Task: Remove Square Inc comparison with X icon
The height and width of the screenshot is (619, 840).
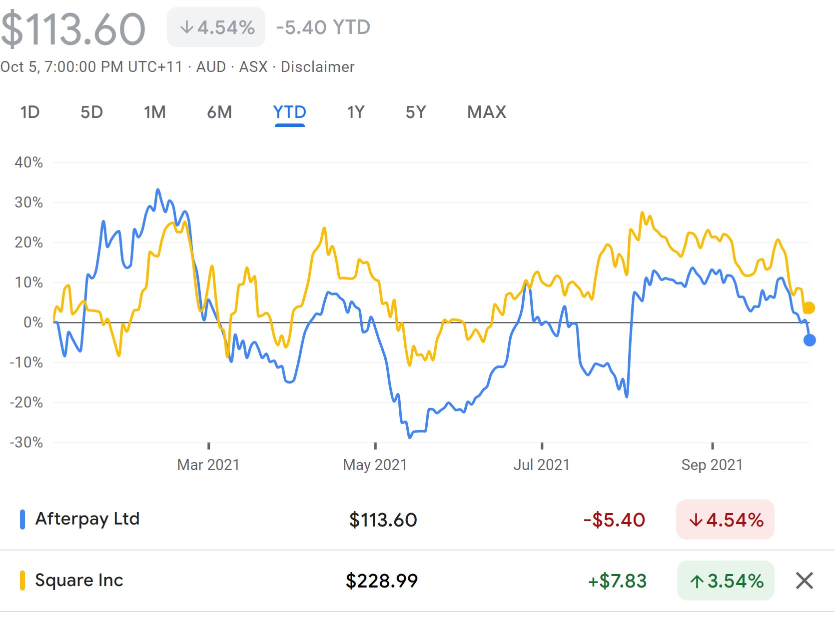Action: [x=804, y=580]
